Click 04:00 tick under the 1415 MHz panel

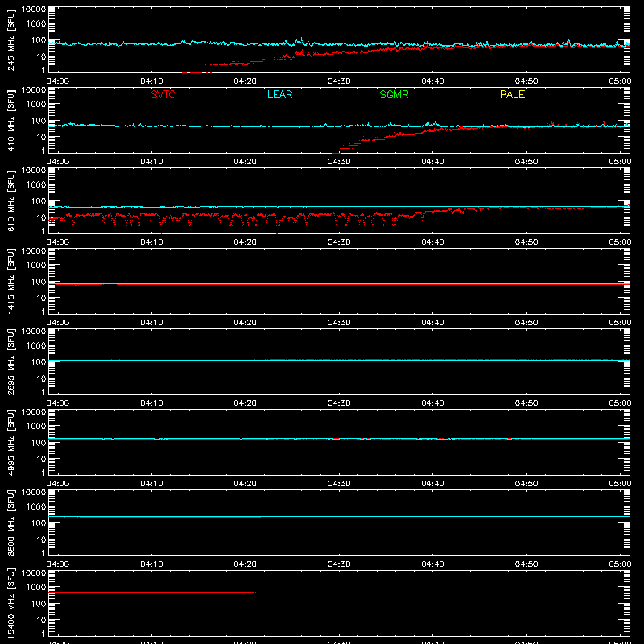click(x=58, y=323)
